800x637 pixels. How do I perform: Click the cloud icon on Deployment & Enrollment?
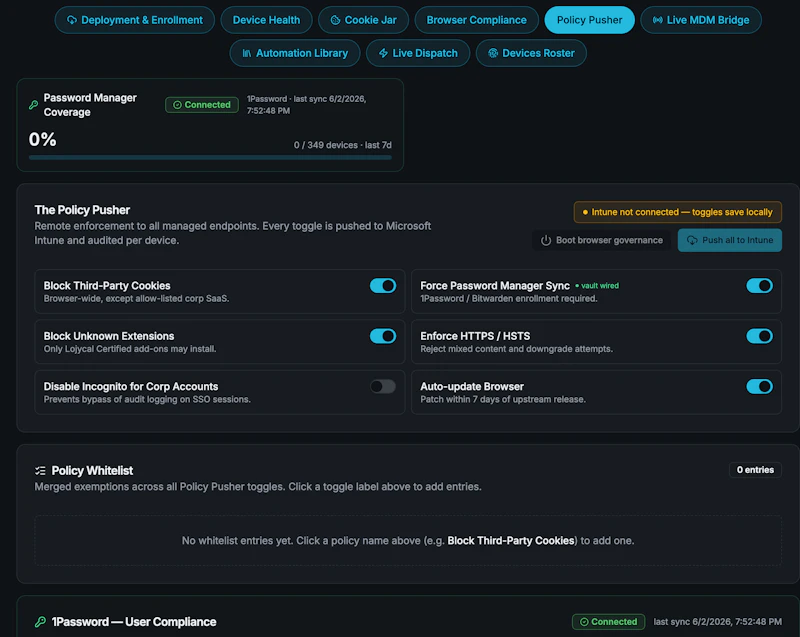tap(72, 20)
